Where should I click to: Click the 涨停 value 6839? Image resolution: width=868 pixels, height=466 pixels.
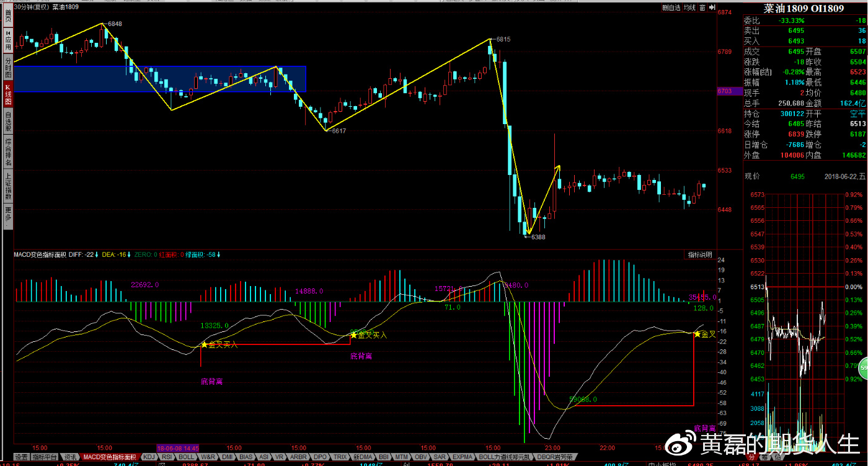[x=796, y=134]
